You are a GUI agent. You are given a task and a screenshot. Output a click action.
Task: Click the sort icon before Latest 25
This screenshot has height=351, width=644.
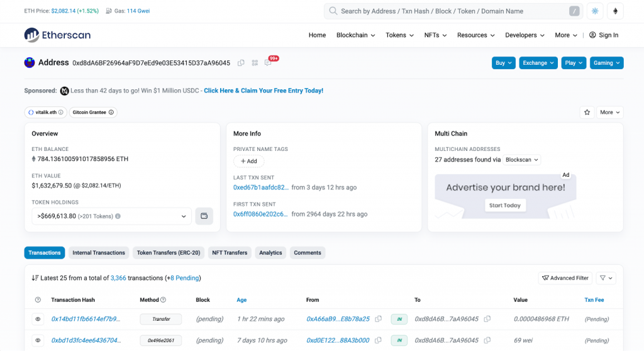35,278
